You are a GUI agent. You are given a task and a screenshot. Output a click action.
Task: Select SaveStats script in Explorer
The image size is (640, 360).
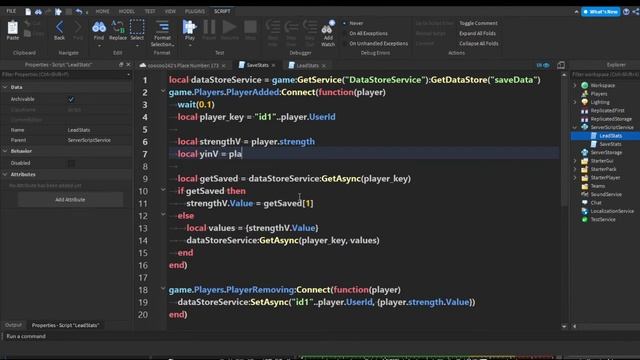pyautogui.click(x=610, y=144)
